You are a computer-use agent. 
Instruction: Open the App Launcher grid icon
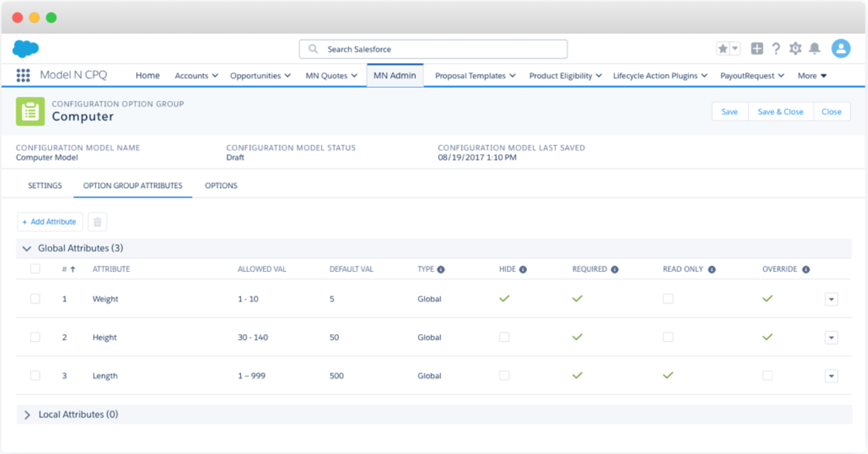[23, 75]
